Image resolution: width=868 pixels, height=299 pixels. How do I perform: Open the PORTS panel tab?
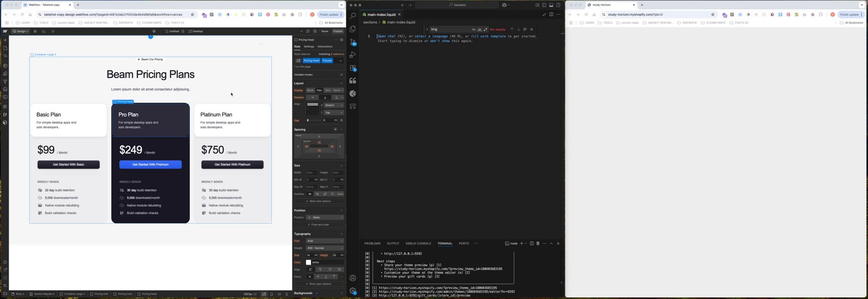(x=464, y=243)
